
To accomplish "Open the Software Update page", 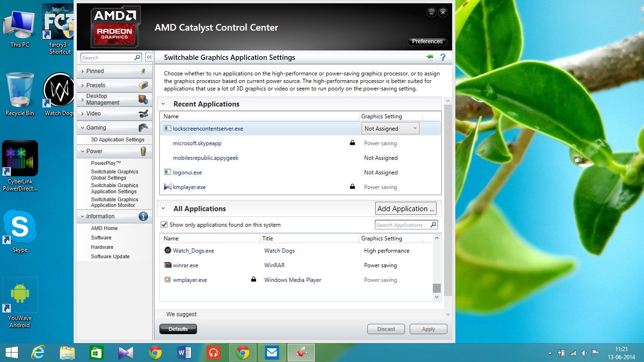I will 110,256.
